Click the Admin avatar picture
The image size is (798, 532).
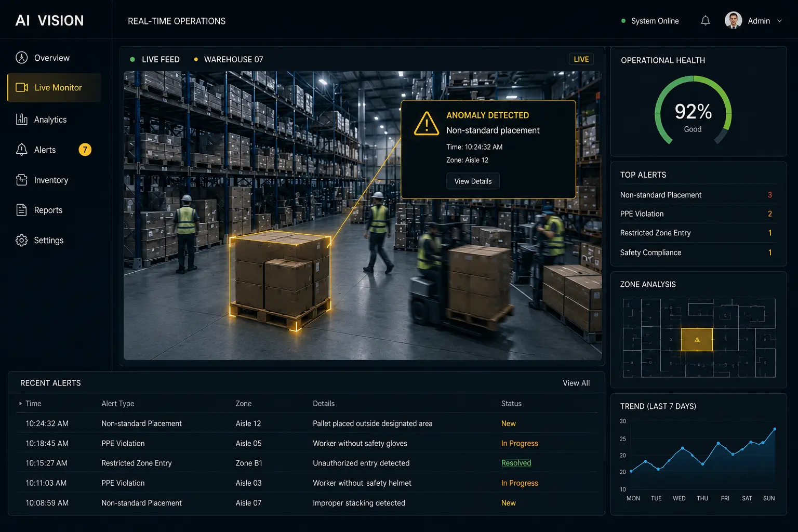point(733,21)
